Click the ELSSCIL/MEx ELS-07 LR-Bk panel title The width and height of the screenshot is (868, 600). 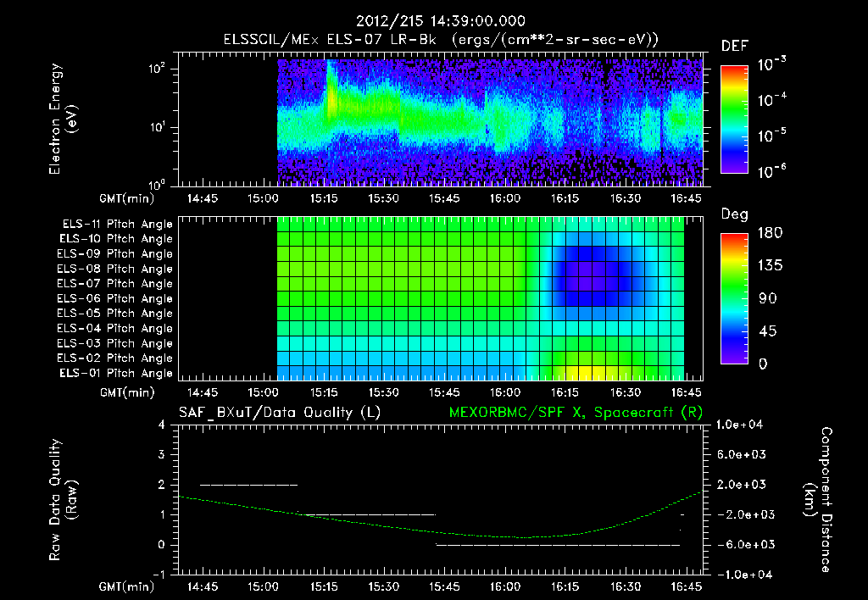click(441, 40)
